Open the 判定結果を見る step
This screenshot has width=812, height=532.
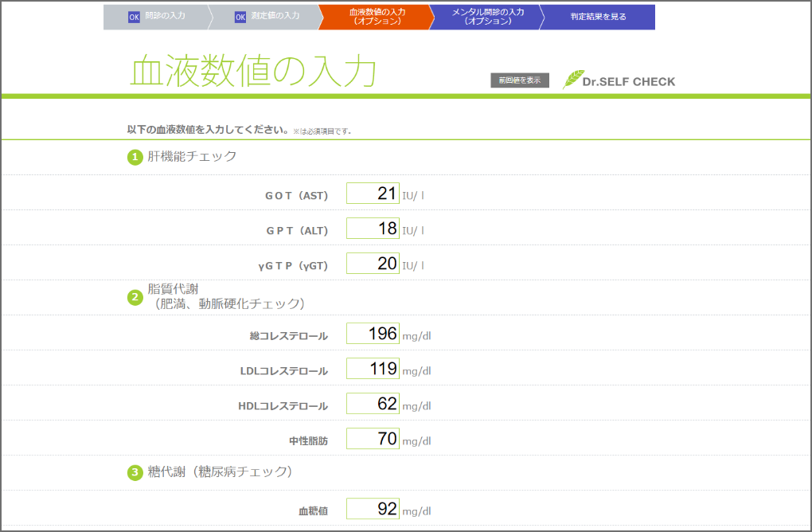click(x=598, y=17)
